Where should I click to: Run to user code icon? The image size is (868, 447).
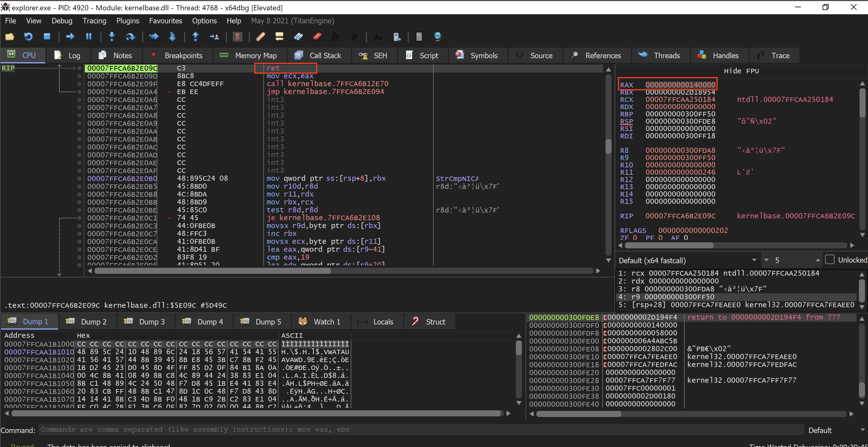click(x=214, y=37)
